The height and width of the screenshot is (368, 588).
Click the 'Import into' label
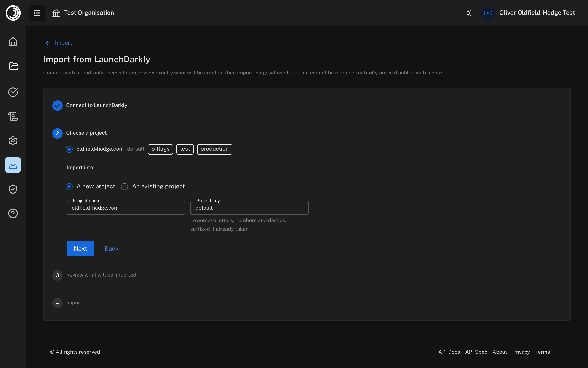80,168
